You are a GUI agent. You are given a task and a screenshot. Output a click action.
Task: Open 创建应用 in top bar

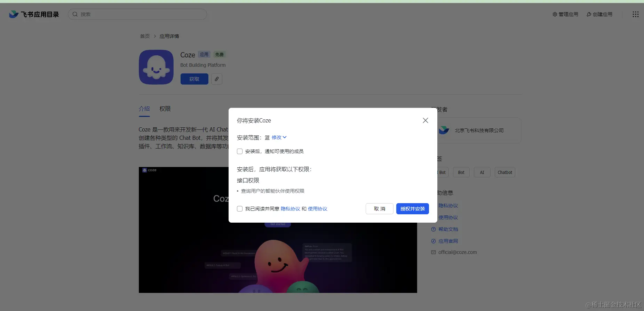point(599,14)
